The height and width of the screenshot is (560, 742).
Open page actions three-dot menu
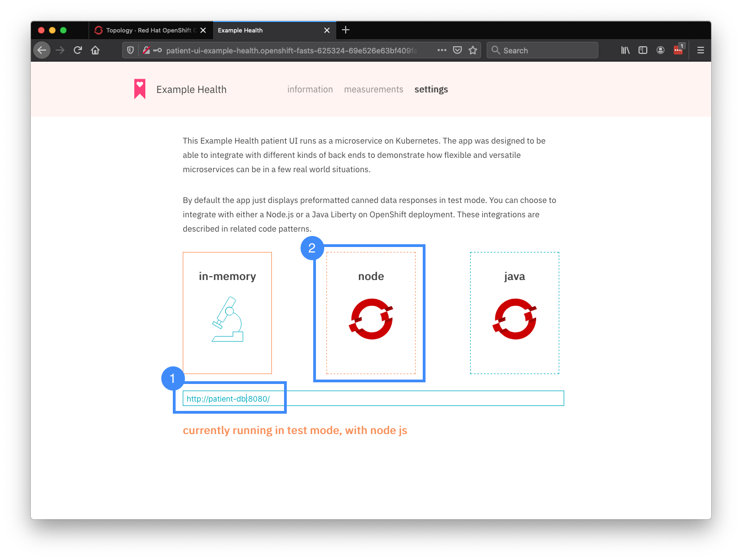point(442,50)
